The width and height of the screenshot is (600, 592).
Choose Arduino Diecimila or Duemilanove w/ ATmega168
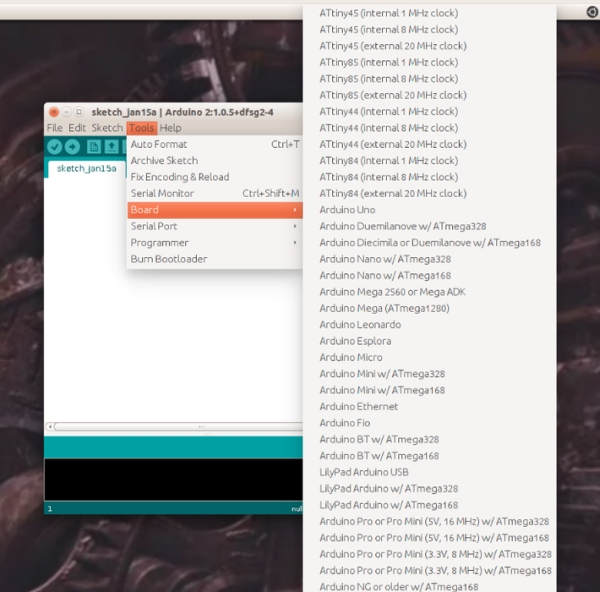[x=430, y=243]
